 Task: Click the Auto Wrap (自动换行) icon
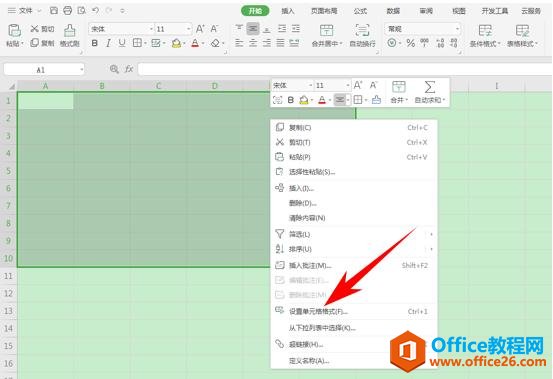click(x=362, y=30)
